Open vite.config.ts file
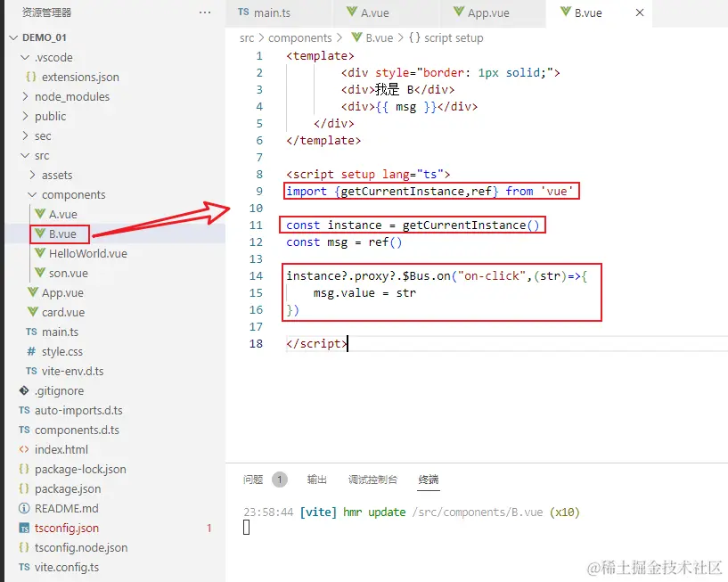 (x=67, y=567)
